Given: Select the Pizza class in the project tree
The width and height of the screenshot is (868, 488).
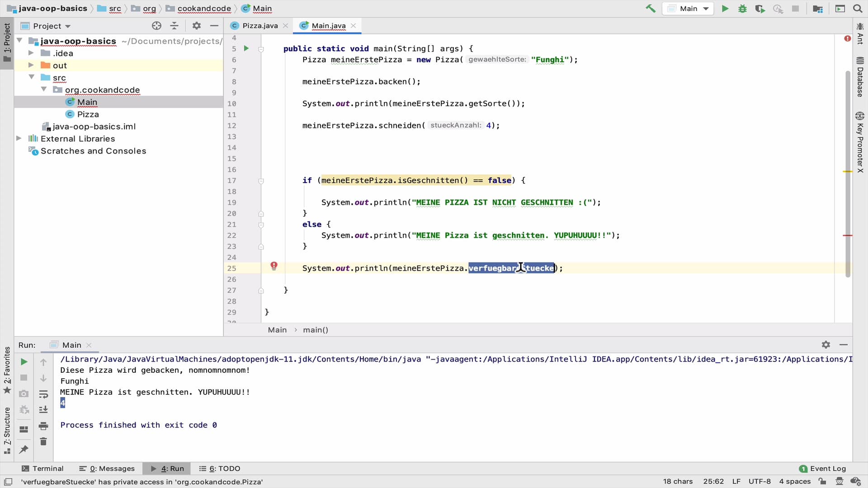Looking at the screenshot, I should [88, 114].
